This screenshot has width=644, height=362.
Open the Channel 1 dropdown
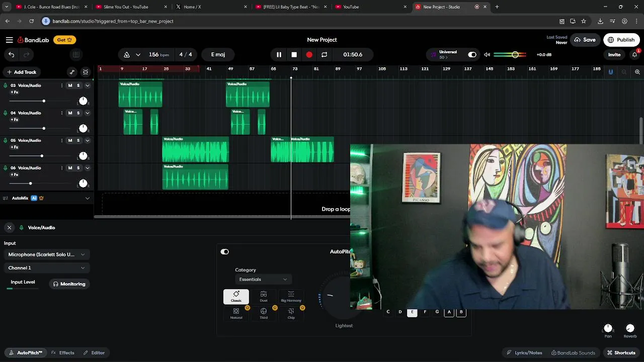pos(47,268)
